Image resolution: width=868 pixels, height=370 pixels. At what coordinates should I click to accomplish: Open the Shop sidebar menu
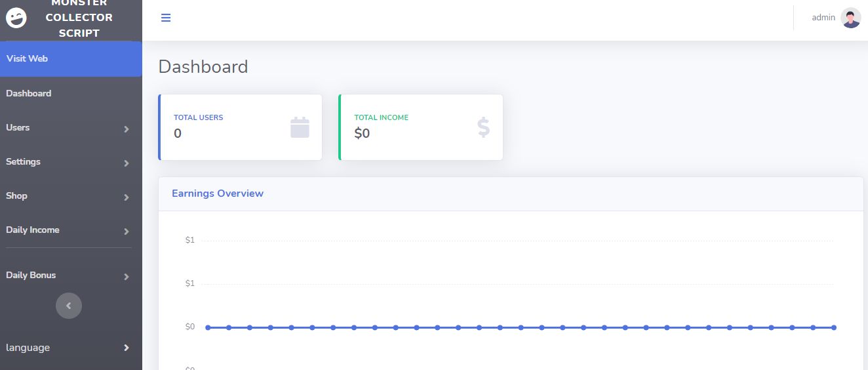pos(17,195)
